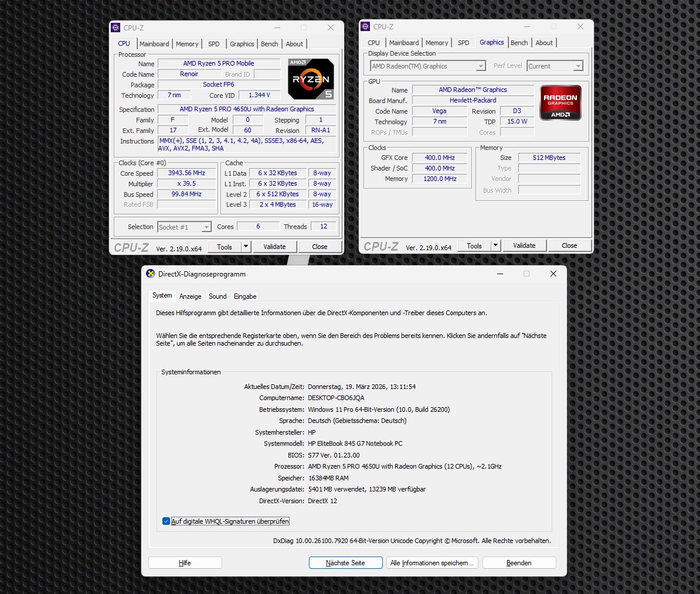Open the Perf Level Current dropdown
This screenshot has width=700, height=594.
coord(578,66)
